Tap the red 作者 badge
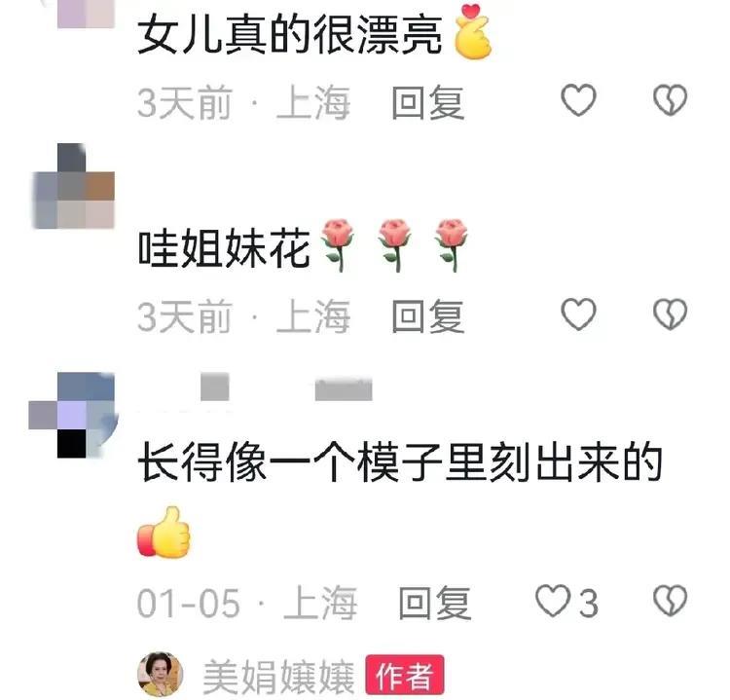Screen dimensions: 730x700 pos(405,675)
